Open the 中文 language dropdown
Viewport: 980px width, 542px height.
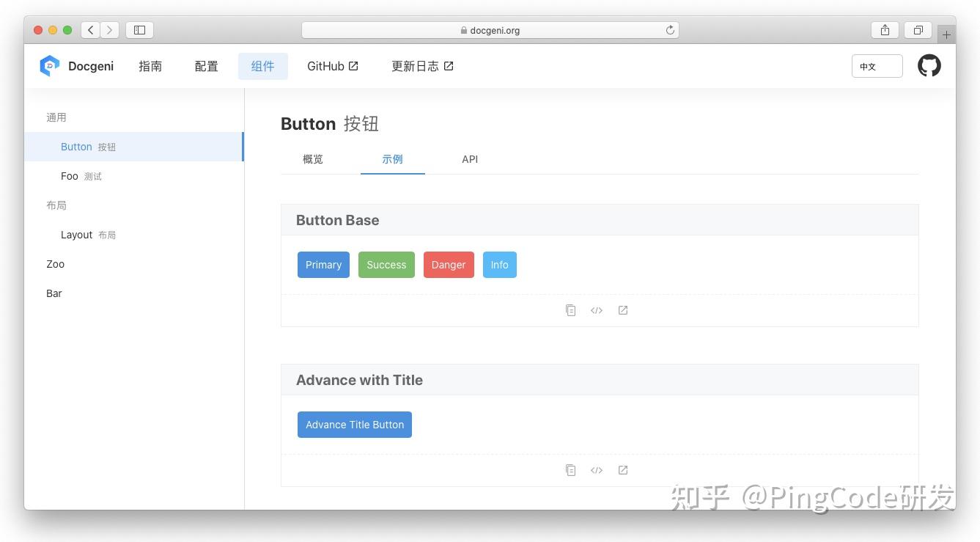(x=877, y=66)
